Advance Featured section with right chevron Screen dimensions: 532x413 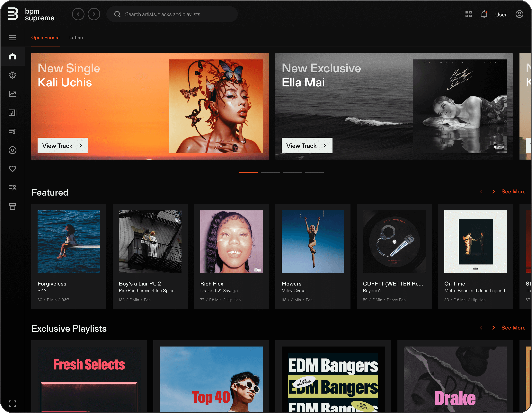coord(493,192)
